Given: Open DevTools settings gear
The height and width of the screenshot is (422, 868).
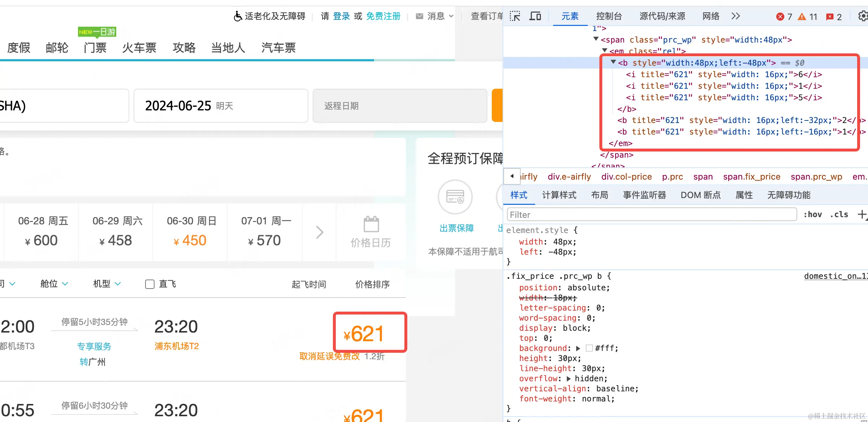Looking at the screenshot, I should point(863,16).
